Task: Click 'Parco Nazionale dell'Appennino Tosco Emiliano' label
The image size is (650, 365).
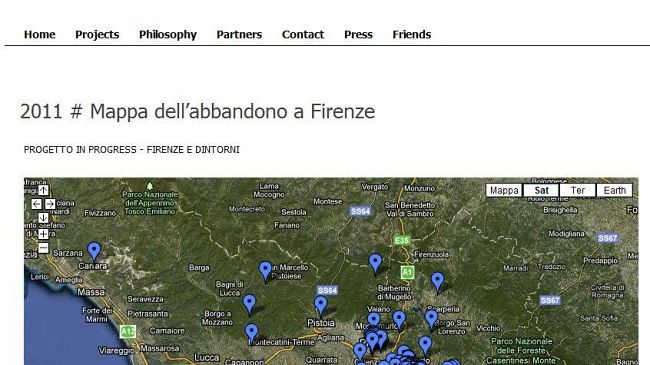Action: (150, 203)
